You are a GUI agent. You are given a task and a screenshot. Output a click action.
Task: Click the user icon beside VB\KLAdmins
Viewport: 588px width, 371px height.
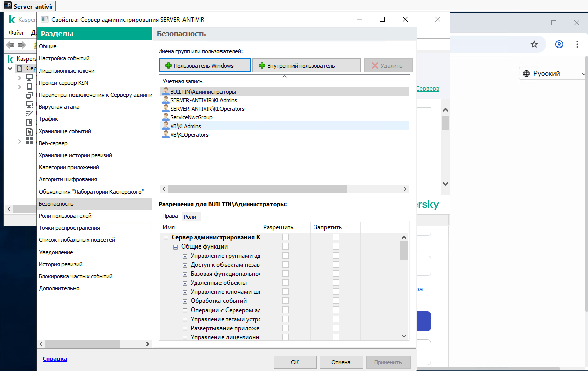[165, 126]
